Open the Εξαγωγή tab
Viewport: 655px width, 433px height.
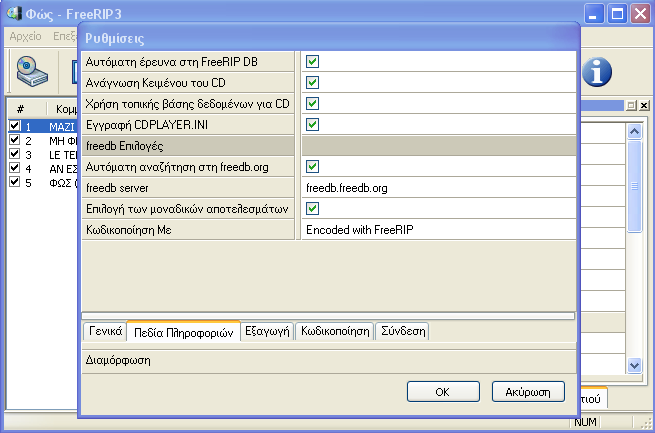coord(267,332)
